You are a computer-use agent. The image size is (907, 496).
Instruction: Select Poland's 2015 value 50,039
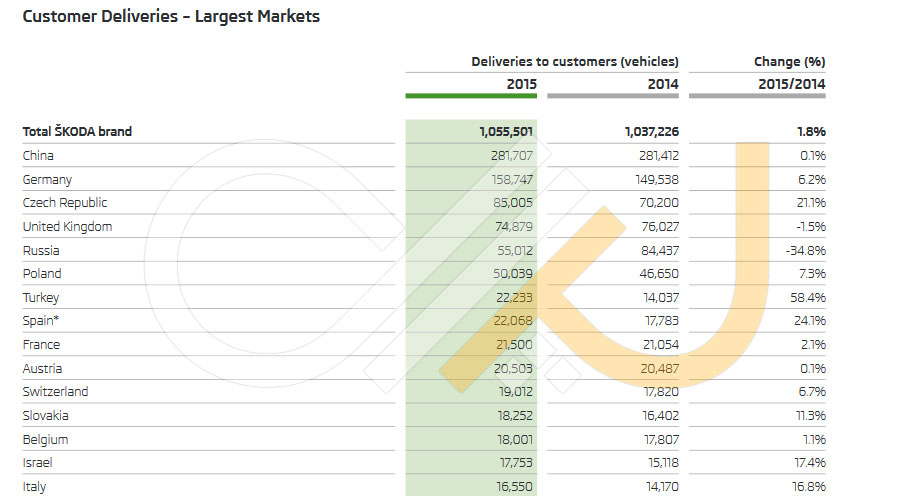tap(513, 273)
